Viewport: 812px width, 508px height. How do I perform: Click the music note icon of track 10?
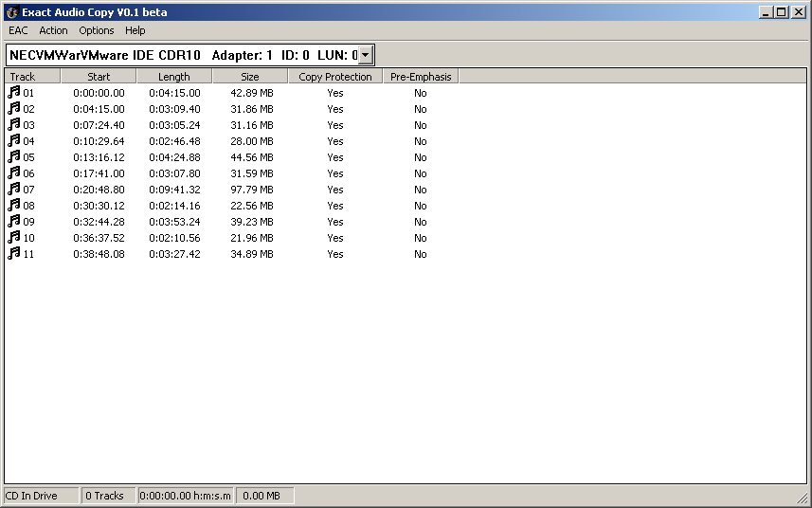[14, 237]
